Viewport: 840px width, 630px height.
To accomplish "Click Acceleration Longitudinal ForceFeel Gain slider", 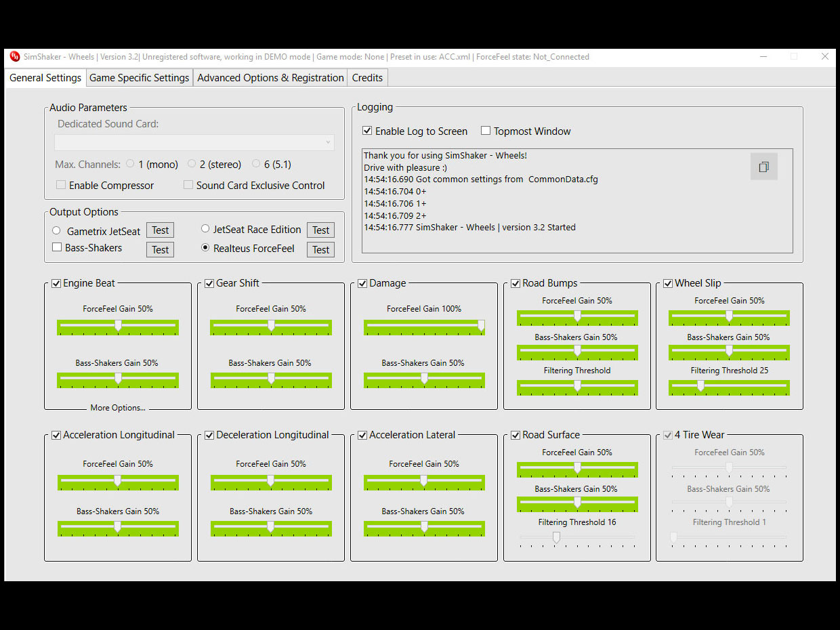I will 118,482.
